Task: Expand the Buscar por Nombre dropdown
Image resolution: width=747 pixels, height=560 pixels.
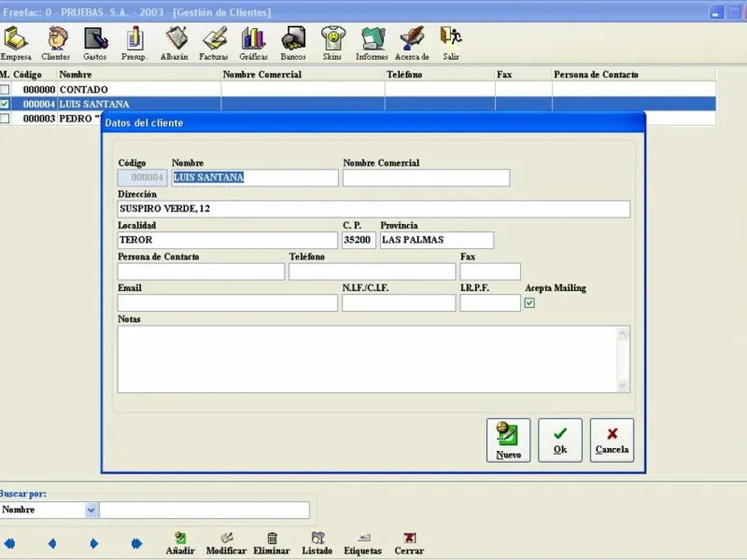Action: (x=91, y=511)
